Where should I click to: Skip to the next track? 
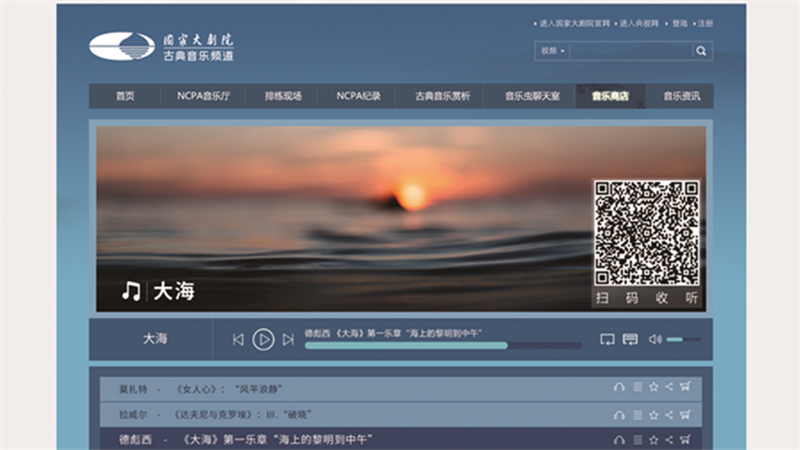pos(288,339)
